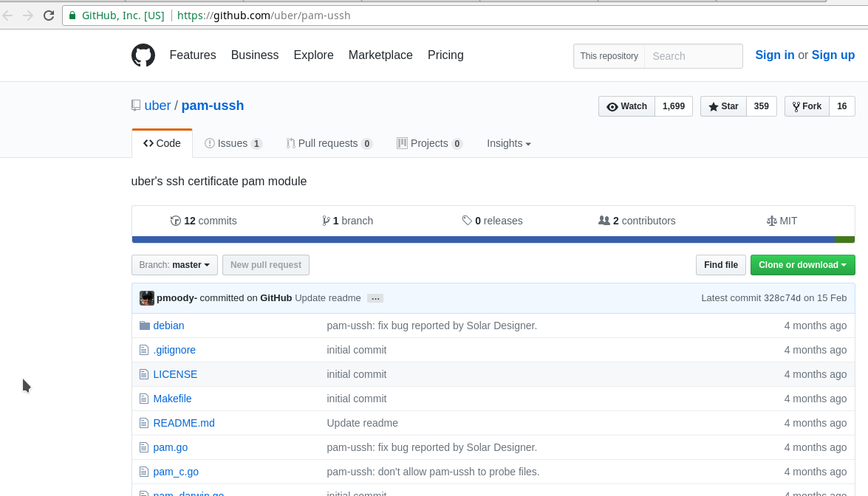Open the Issues tab

[233, 143]
